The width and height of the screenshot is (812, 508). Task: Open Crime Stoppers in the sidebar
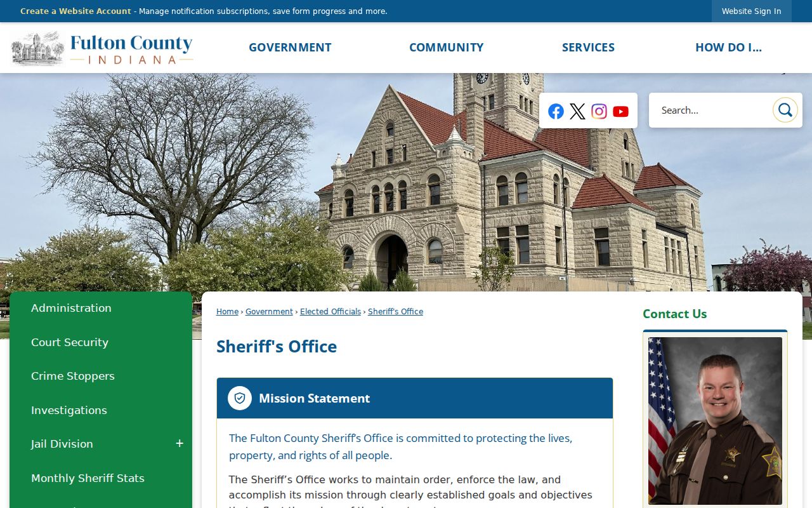(x=73, y=376)
